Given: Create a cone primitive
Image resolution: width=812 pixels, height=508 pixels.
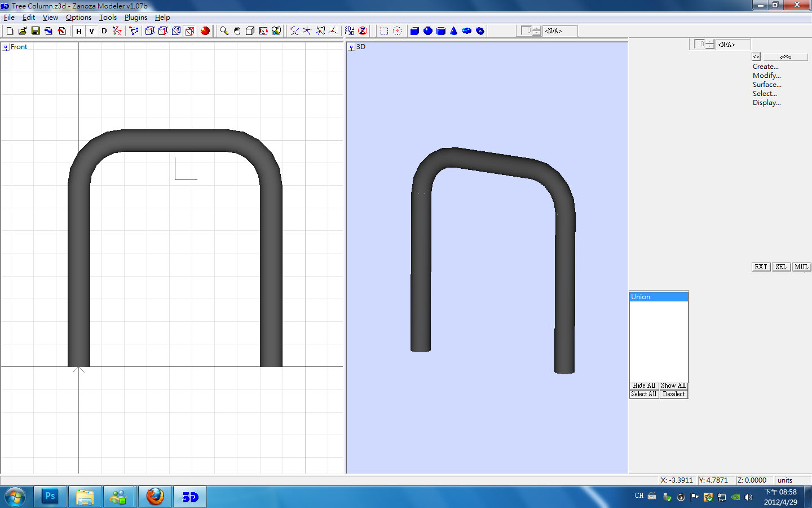Looking at the screenshot, I should 454,31.
